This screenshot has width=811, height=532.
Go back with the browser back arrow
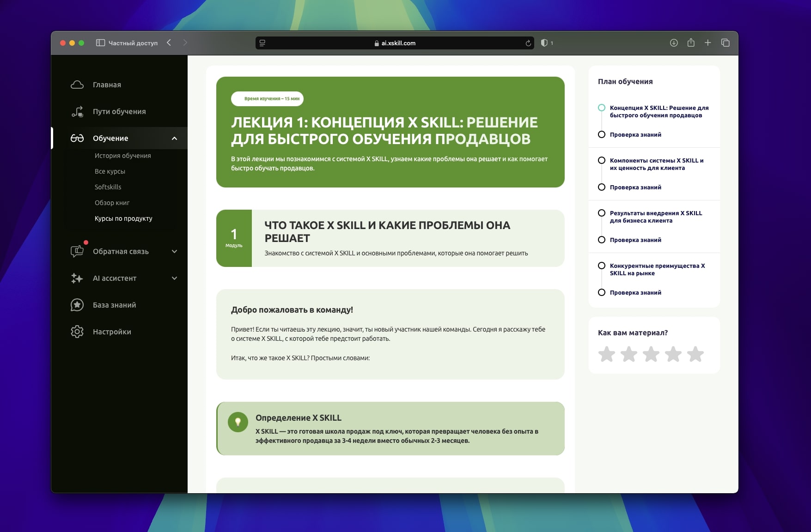(169, 42)
